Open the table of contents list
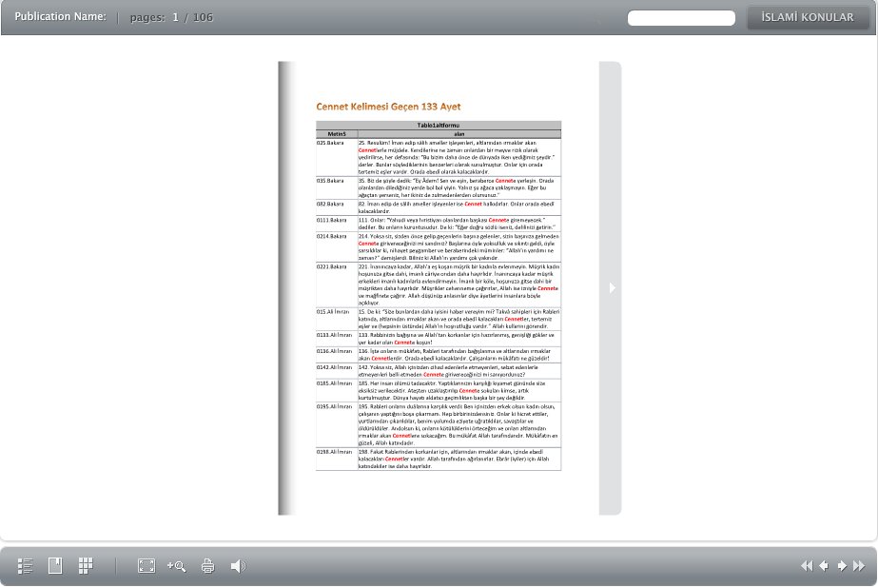Viewport: 878px width, 588px height. click(x=26, y=566)
